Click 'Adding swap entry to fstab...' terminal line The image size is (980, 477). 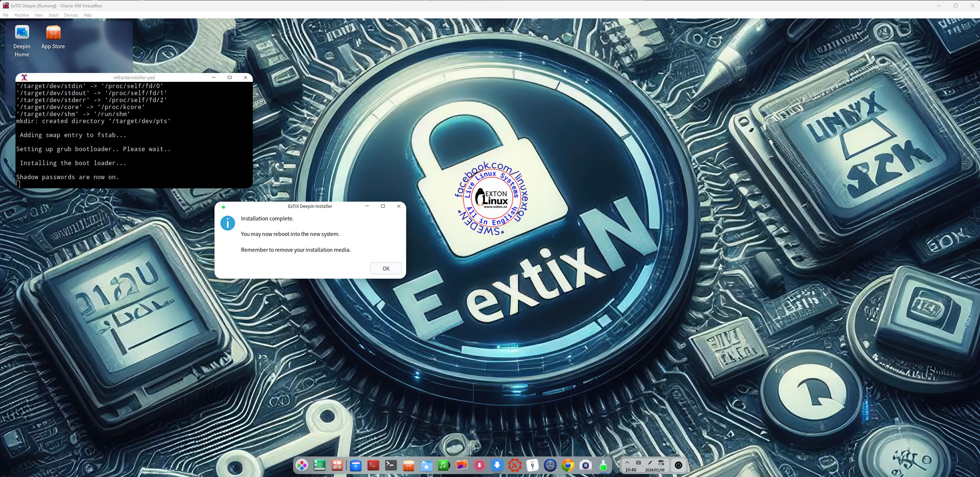(73, 135)
